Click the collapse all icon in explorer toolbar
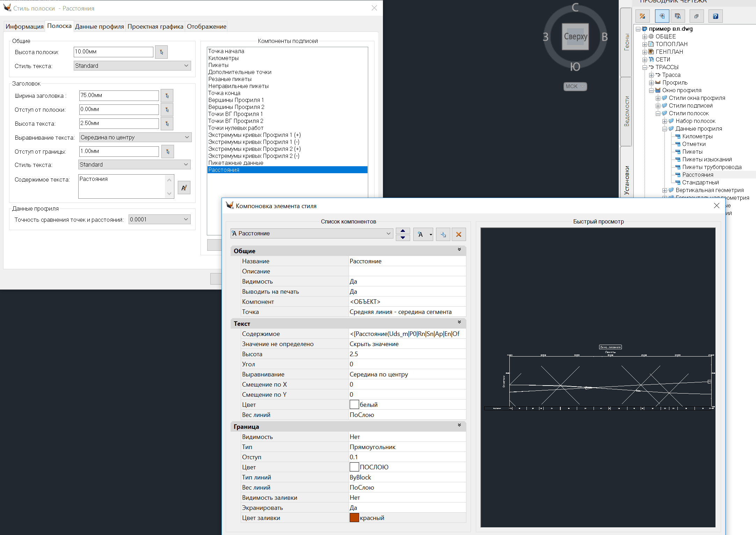Viewport: 756px width, 535px height. 696,16
